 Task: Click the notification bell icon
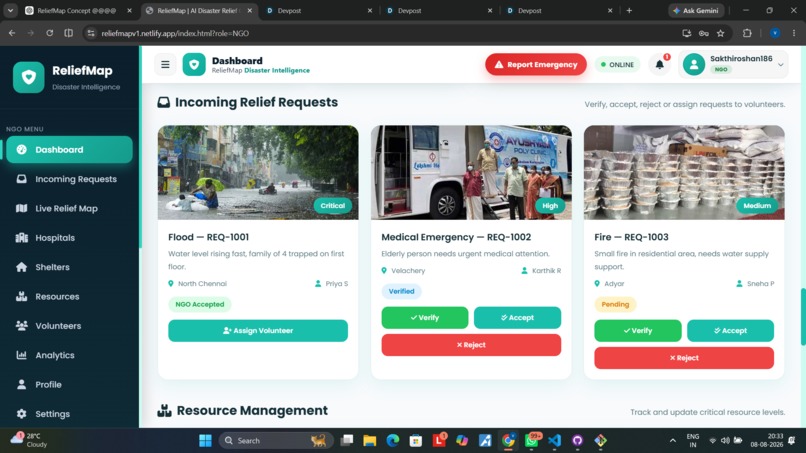pyautogui.click(x=660, y=64)
